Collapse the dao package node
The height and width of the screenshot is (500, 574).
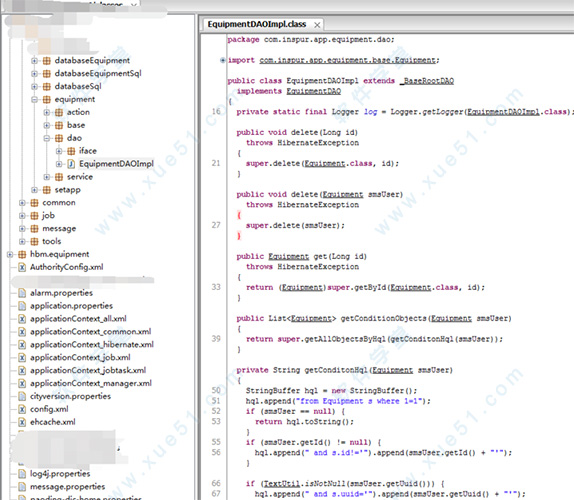coord(46,138)
